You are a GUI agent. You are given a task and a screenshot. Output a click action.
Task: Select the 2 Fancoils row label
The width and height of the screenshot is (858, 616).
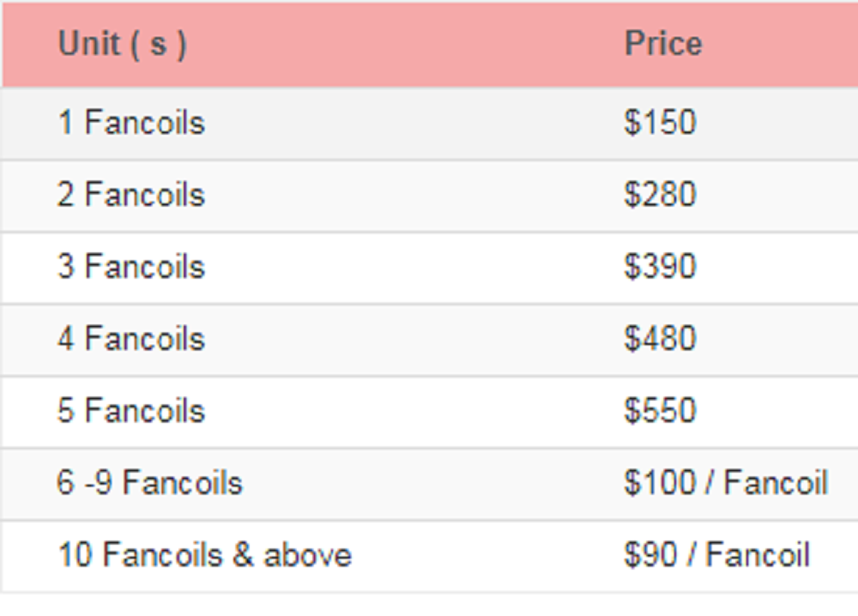coord(131,194)
